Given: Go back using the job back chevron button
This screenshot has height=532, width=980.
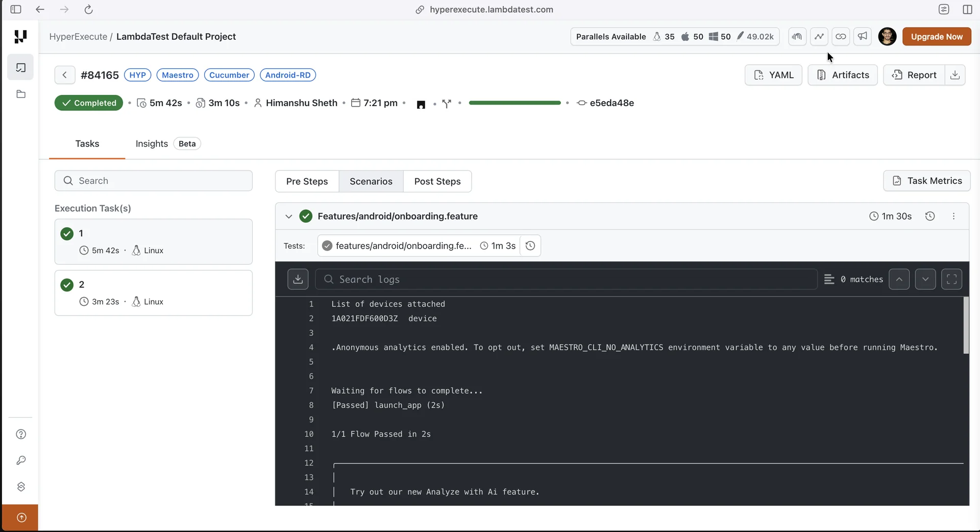Looking at the screenshot, I should (65, 75).
